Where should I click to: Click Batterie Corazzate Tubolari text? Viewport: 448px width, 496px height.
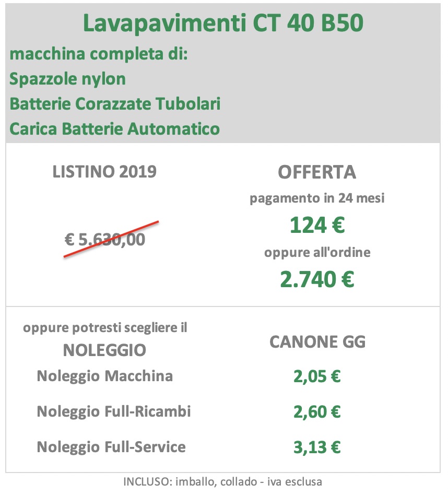(115, 104)
